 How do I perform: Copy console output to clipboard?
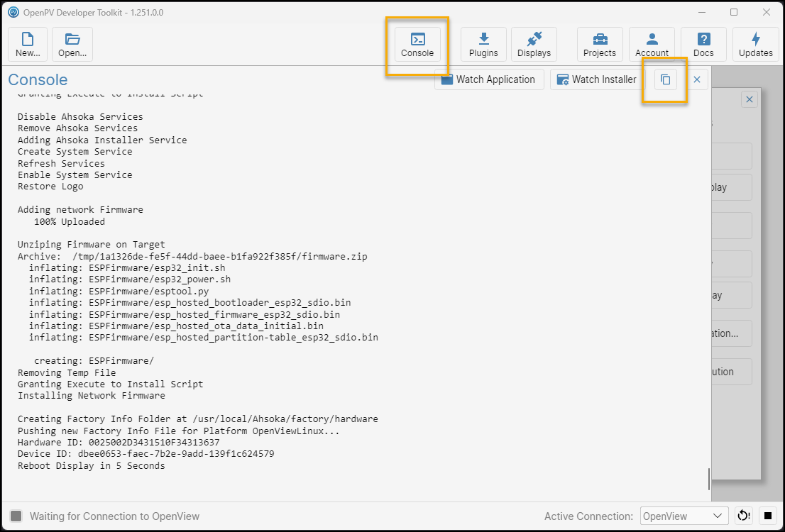tap(665, 79)
